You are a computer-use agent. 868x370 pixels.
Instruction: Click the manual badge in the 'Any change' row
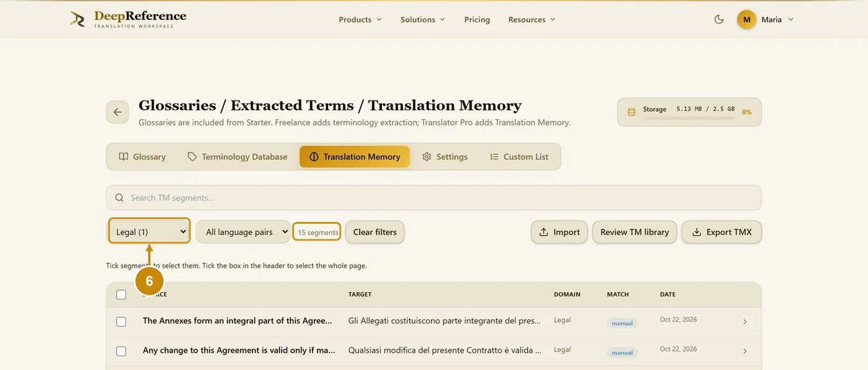[622, 353]
